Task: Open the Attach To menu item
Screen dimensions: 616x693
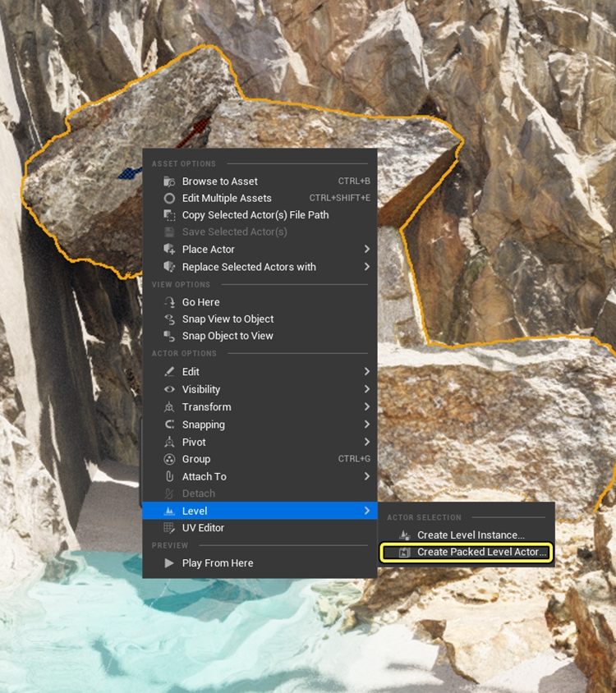Action: click(260, 476)
